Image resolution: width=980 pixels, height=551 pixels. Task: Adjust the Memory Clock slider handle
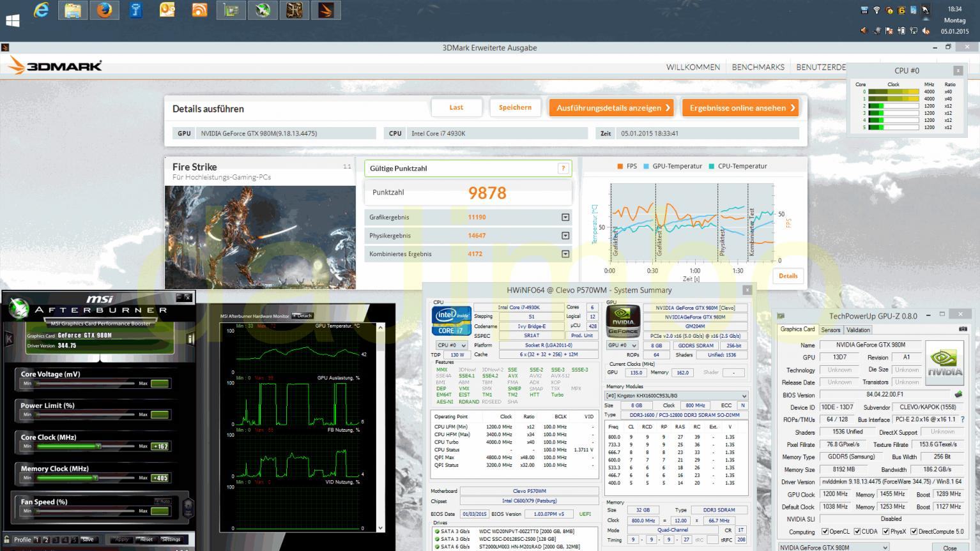click(95, 478)
